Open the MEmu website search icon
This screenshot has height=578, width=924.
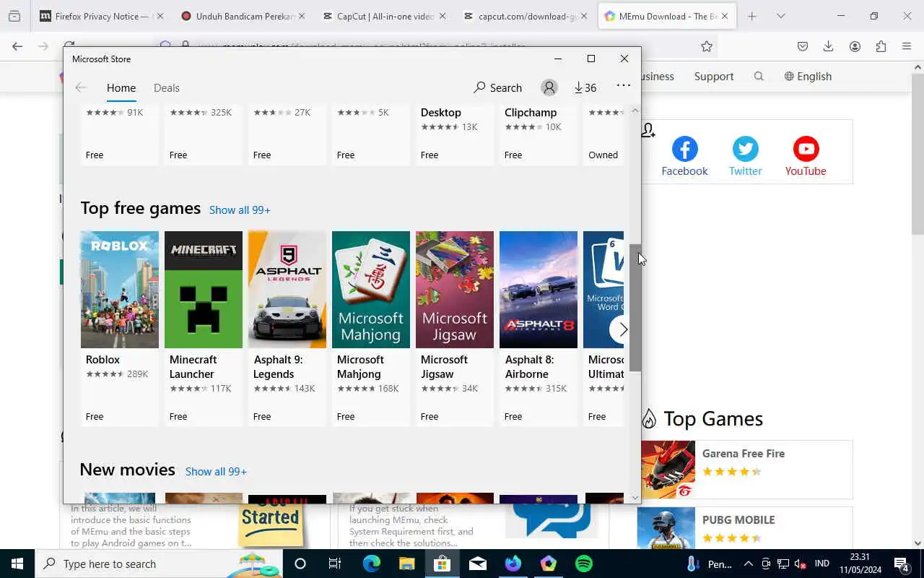759,76
